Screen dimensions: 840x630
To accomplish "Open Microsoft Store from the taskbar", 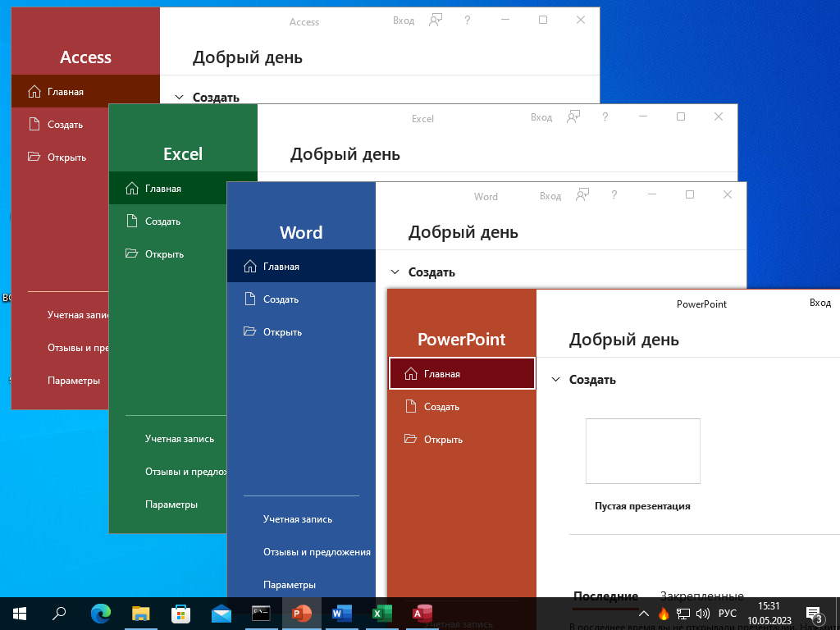I will [181, 614].
